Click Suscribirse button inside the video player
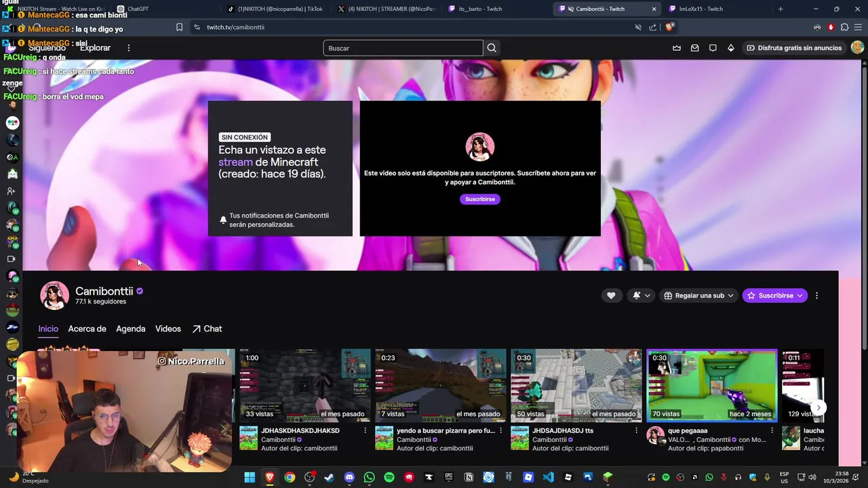Screen dimensions: 868x488 480,199
